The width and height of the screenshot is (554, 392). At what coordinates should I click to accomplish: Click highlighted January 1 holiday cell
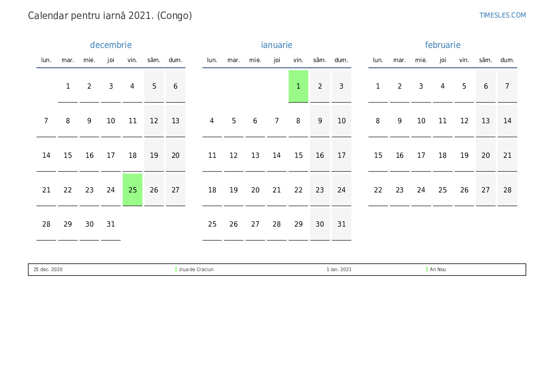(298, 86)
